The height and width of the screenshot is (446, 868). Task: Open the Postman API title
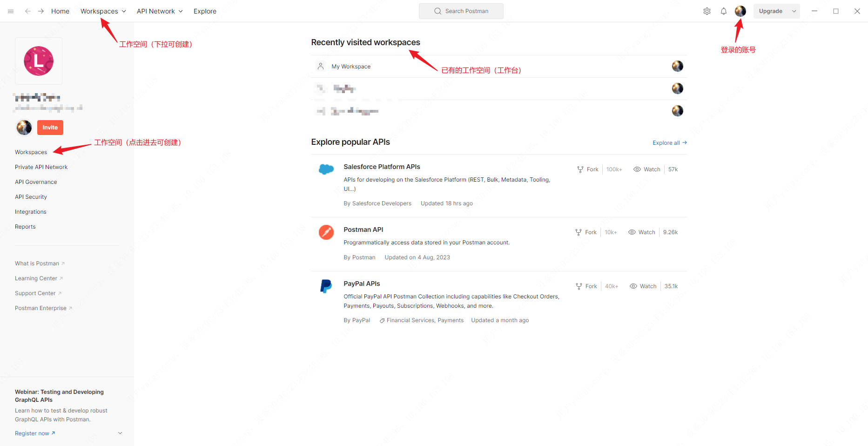pyautogui.click(x=363, y=230)
